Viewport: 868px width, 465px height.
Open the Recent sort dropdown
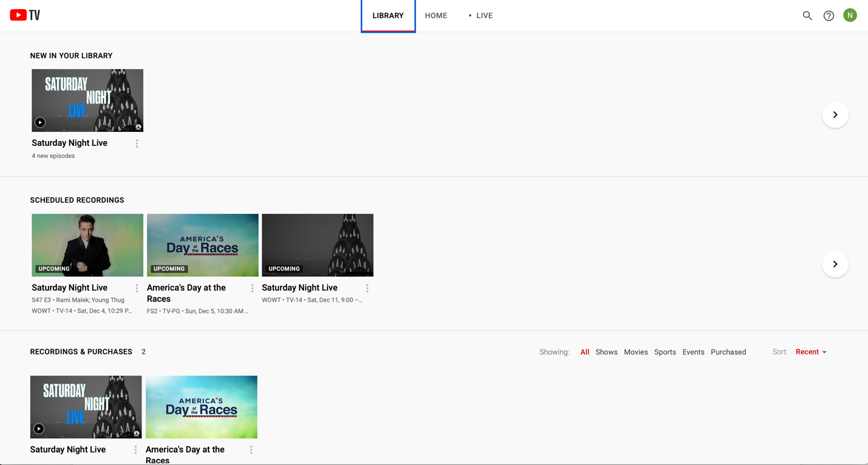(x=811, y=352)
